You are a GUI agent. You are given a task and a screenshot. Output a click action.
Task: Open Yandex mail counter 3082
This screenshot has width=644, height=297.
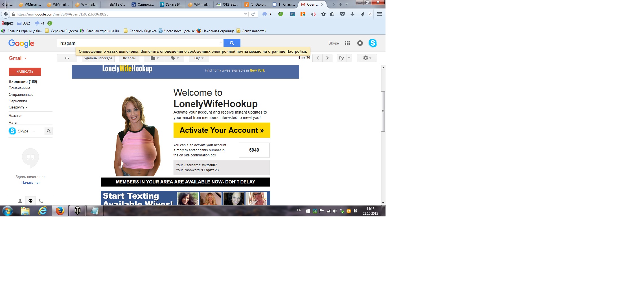tap(23, 23)
